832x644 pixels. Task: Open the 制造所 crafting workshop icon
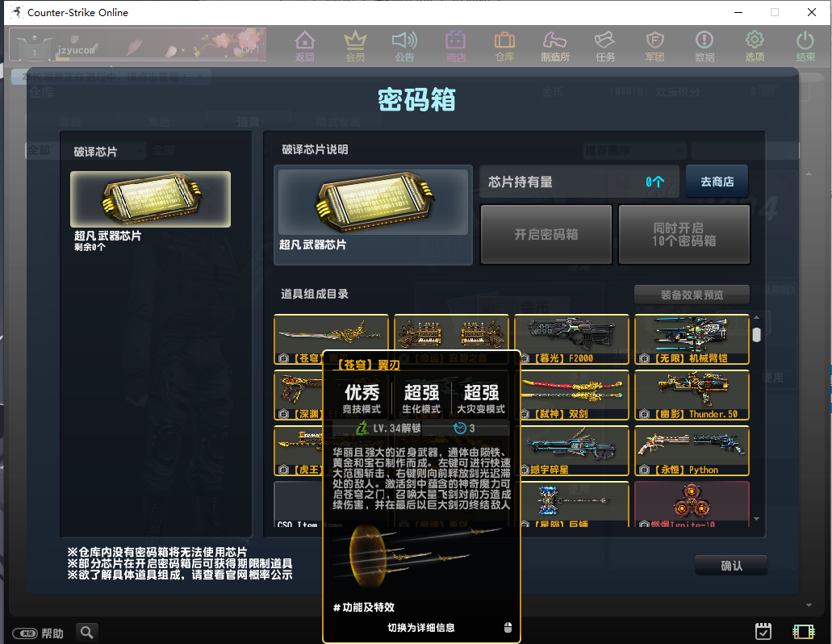(555, 44)
